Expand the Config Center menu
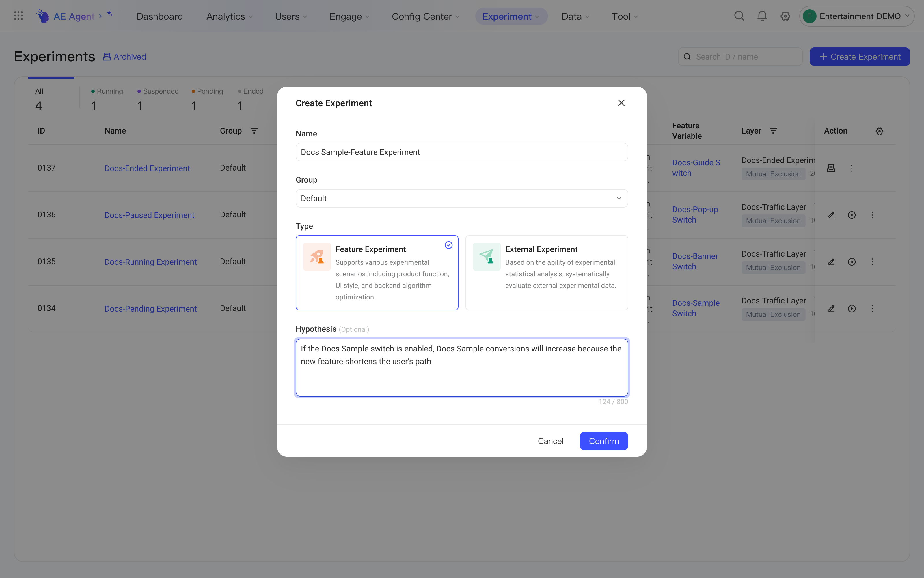Screen dimensions: 924x578 425,16
